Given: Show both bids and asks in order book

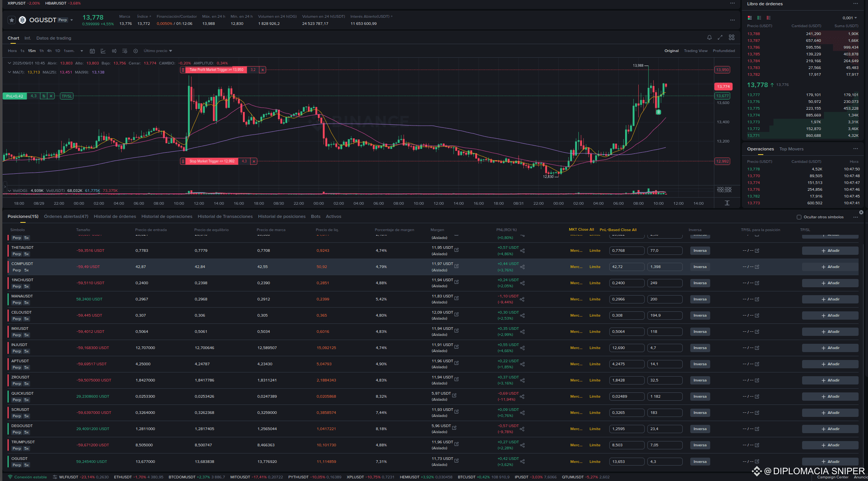Looking at the screenshot, I should 750,18.
